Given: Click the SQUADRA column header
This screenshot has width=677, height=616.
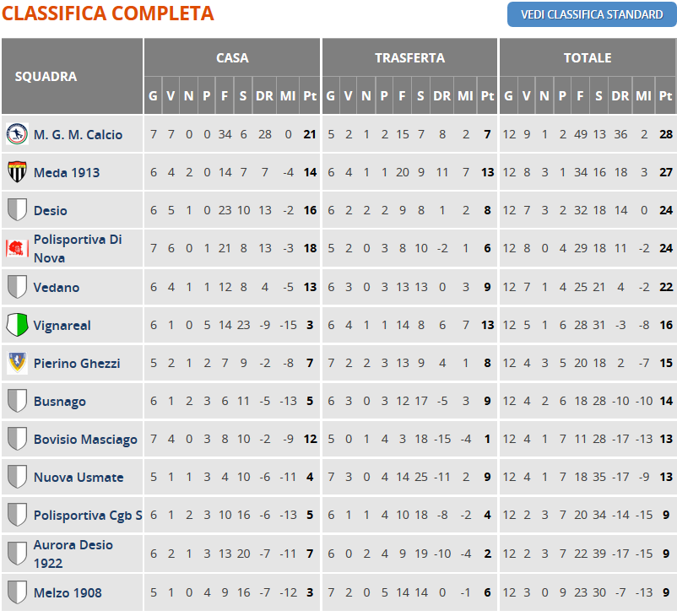Looking at the screenshot, I should (x=46, y=76).
